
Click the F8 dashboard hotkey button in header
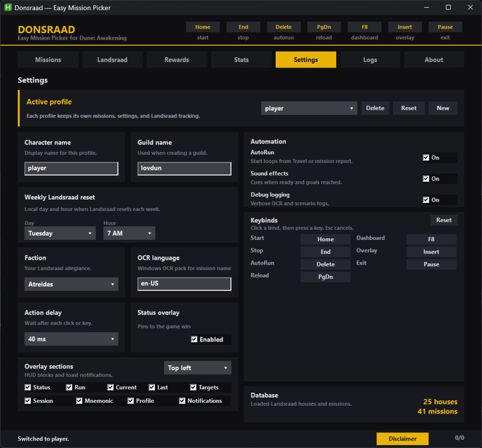coord(364,27)
